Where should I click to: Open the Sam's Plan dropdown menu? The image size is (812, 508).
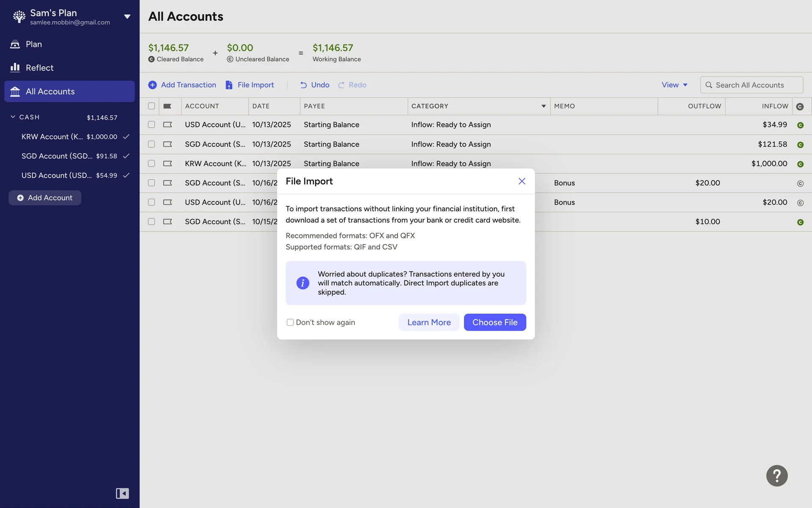[127, 17]
